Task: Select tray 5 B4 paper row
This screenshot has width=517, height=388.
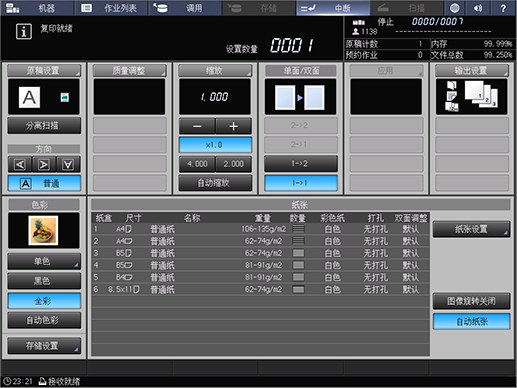Action: (261, 277)
